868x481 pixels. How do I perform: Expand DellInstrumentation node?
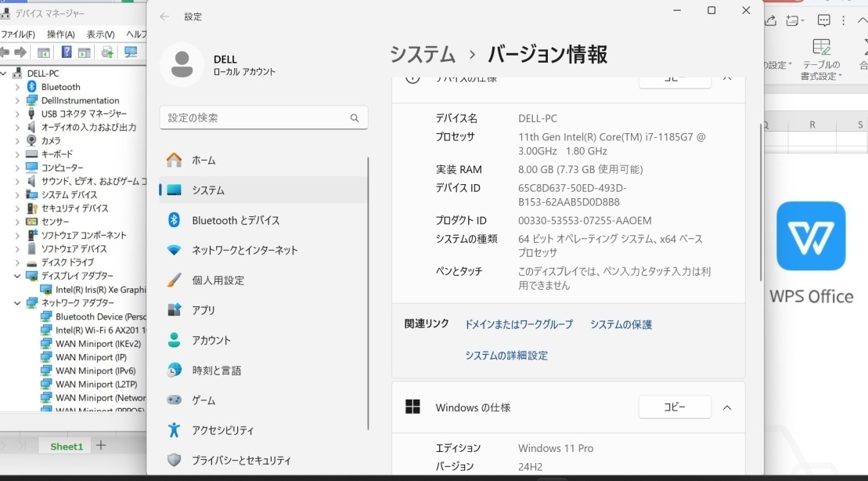pyautogui.click(x=17, y=100)
